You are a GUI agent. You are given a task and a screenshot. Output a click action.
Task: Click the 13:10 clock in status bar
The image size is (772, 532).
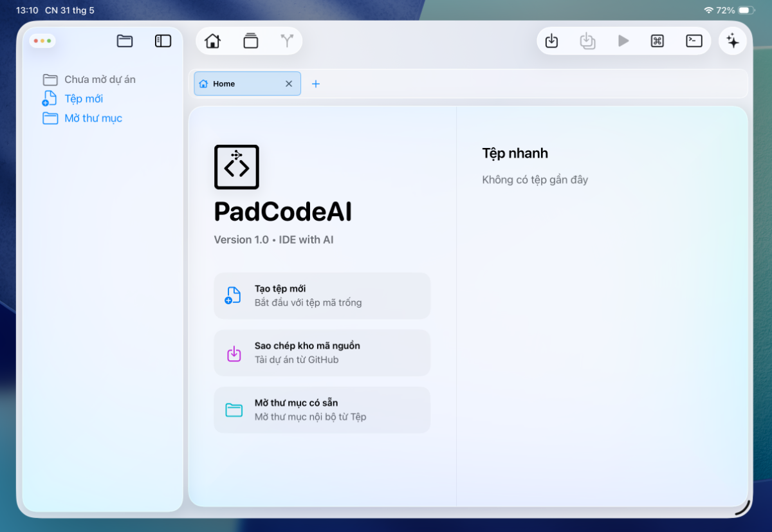(27, 10)
